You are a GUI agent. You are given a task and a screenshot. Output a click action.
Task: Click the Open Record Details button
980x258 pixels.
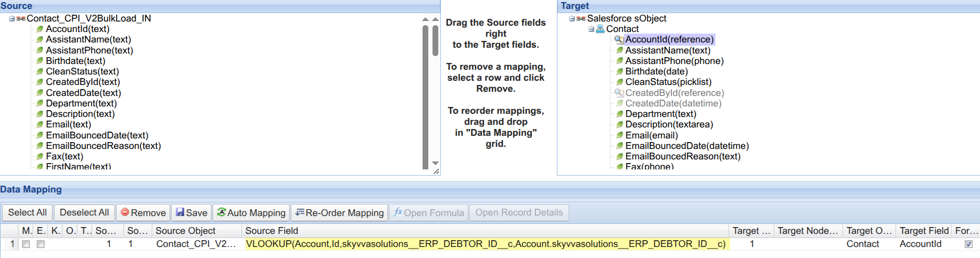click(519, 212)
